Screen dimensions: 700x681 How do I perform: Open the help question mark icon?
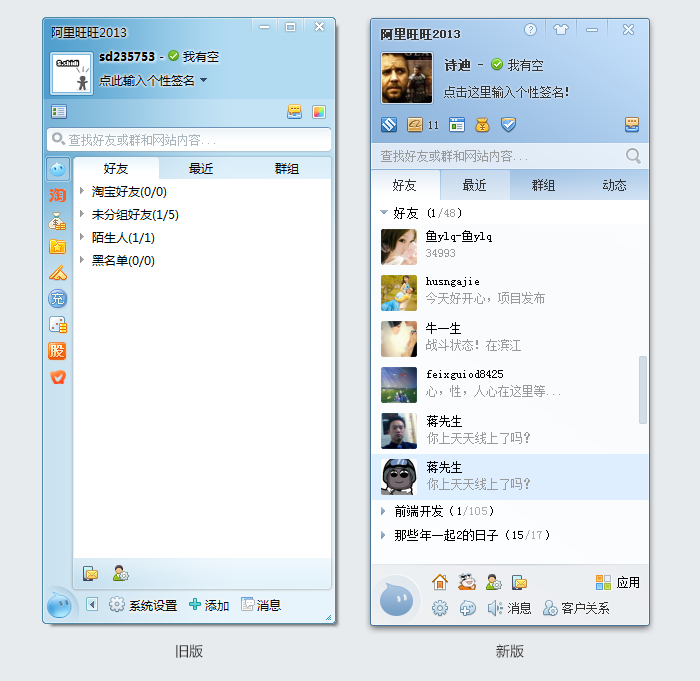click(x=530, y=30)
